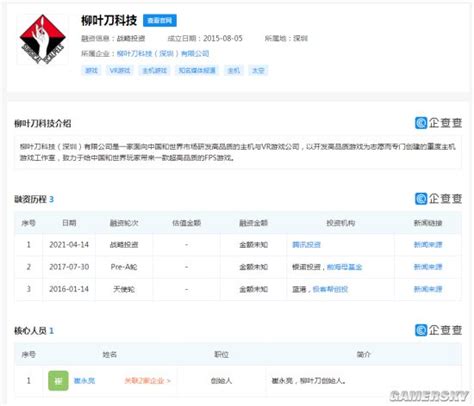The width and height of the screenshot is (474, 406).
Task: Open the 腾讯投资 investor link
Action: [x=306, y=245]
